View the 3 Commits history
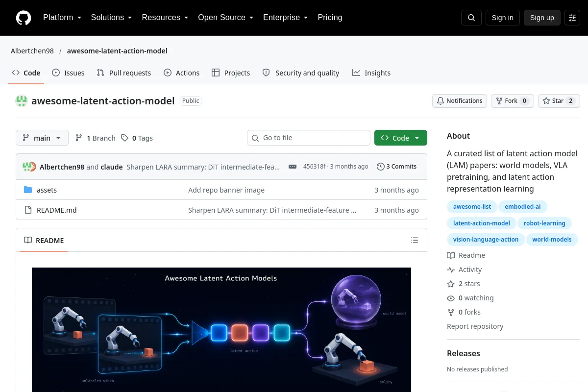588x392 pixels. click(396, 167)
